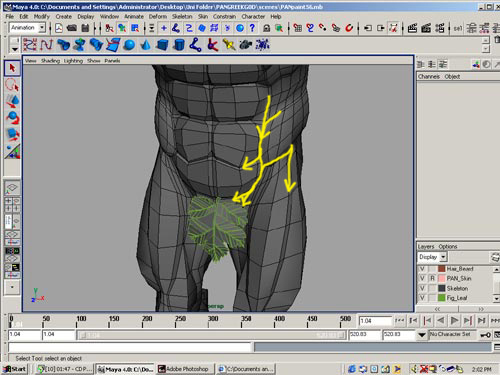The image size is (500, 375).
Task: Choose the Scale tool in toolbox
Action: point(12,134)
